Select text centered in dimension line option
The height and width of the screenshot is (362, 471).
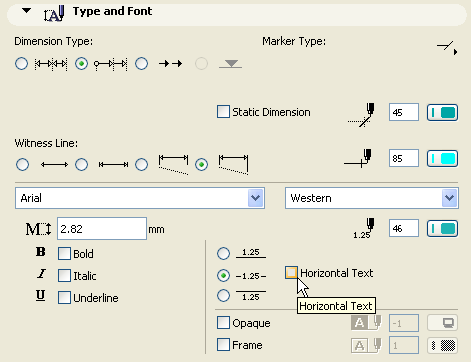223,276
